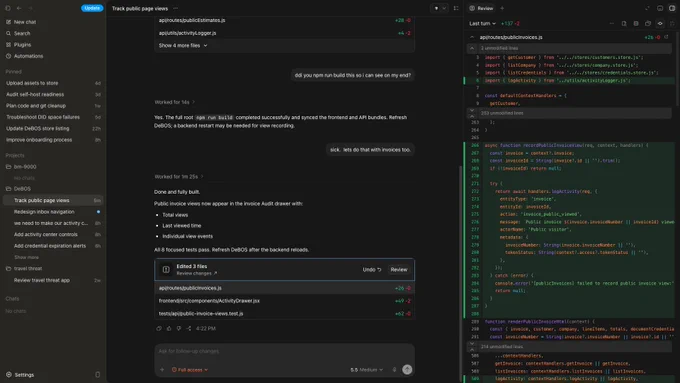Screen dimensions: 680x383
Task: Open the Redesign inbox navigation chat
Action: [x=53, y=212]
